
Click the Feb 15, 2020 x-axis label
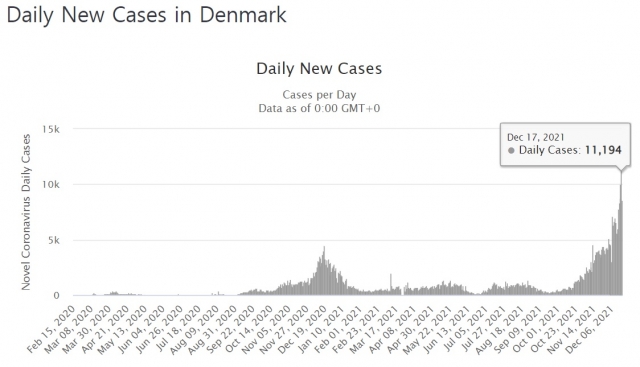tap(52, 329)
